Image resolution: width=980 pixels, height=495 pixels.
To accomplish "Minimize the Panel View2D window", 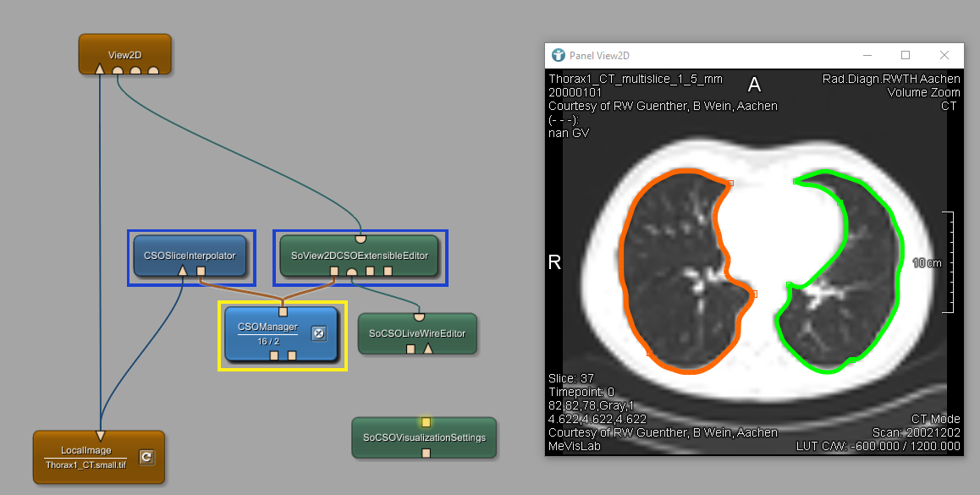I will 867,55.
